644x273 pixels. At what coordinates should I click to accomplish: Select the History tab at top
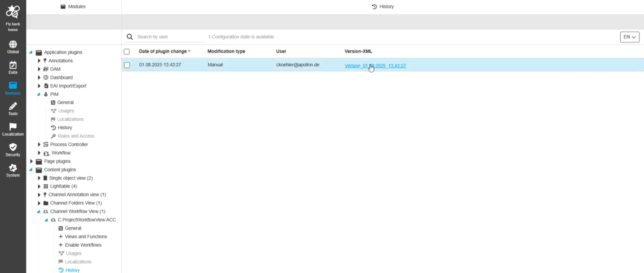(382, 6)
